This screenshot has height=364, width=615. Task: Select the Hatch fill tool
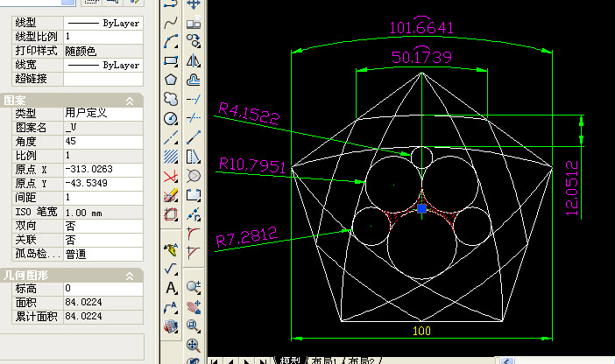(x=171, y=157)
